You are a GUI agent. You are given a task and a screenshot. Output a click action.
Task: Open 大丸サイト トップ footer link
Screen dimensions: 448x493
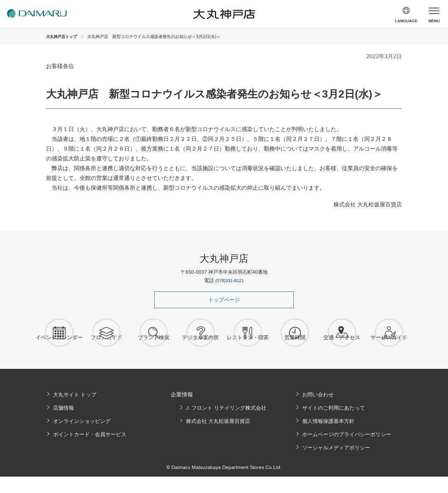click(x=75, y=395)
